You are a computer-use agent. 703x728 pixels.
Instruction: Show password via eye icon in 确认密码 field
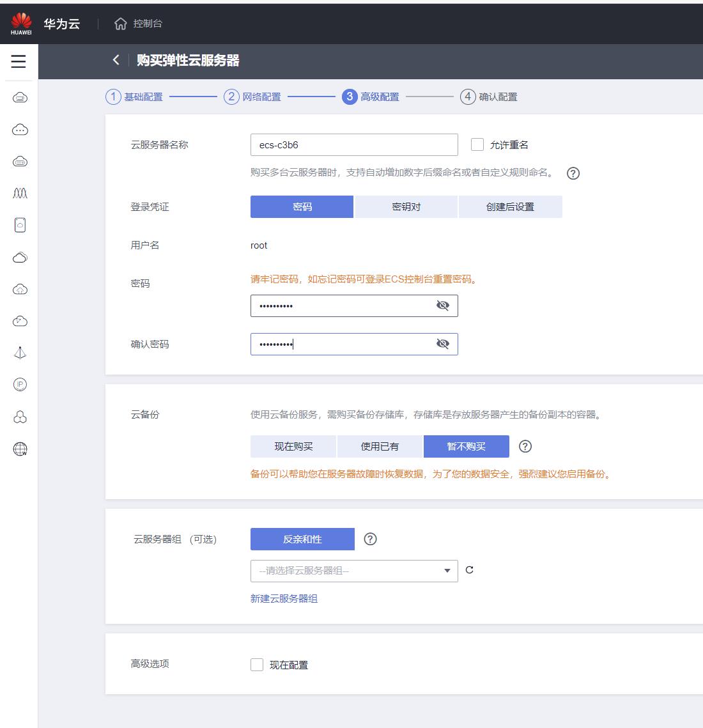point(443,344)
